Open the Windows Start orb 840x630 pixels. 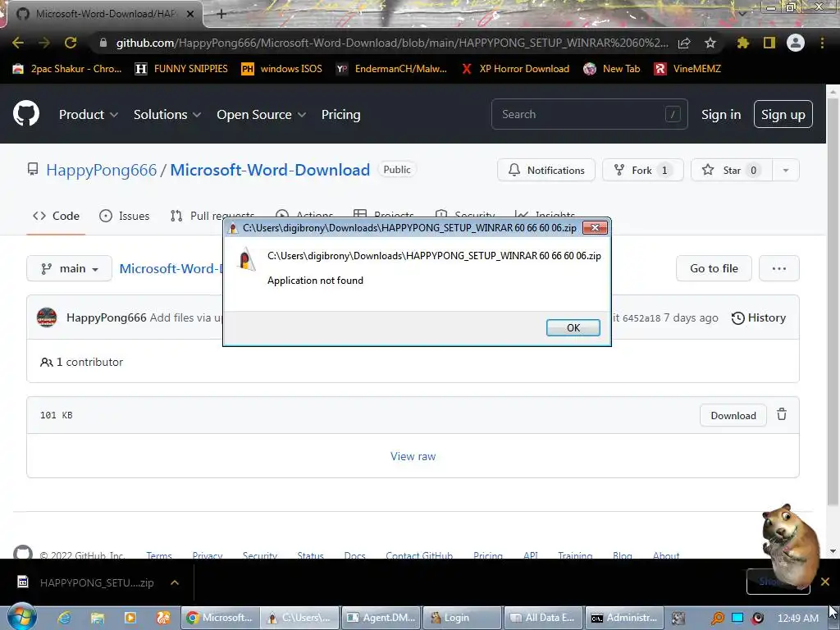(x=21, y=617)
